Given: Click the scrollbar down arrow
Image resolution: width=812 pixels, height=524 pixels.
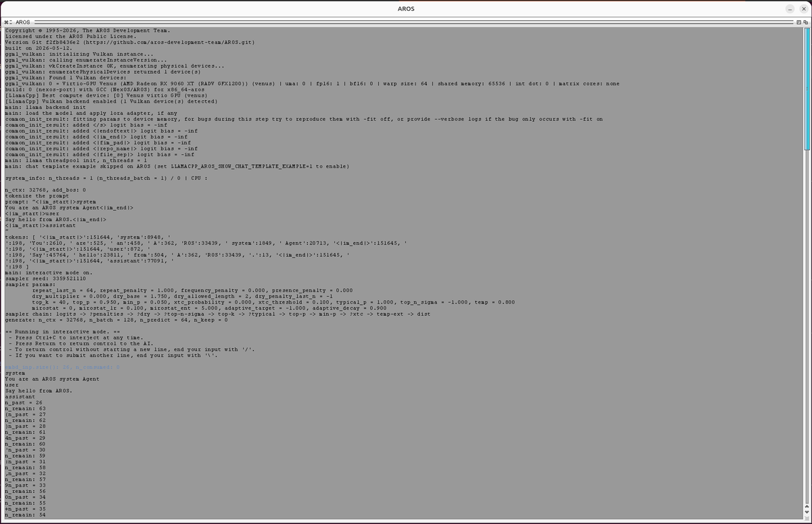Looking at the screenshot, I should click(x=806, y=512).
